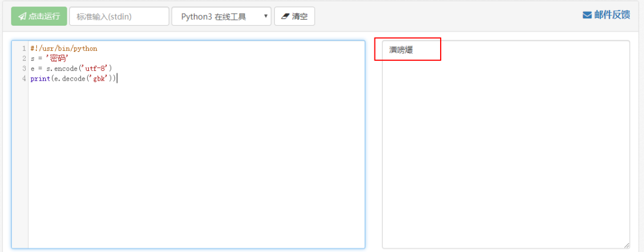Open the 邮件反馈 email feedback link

click(x=606, y=15)
